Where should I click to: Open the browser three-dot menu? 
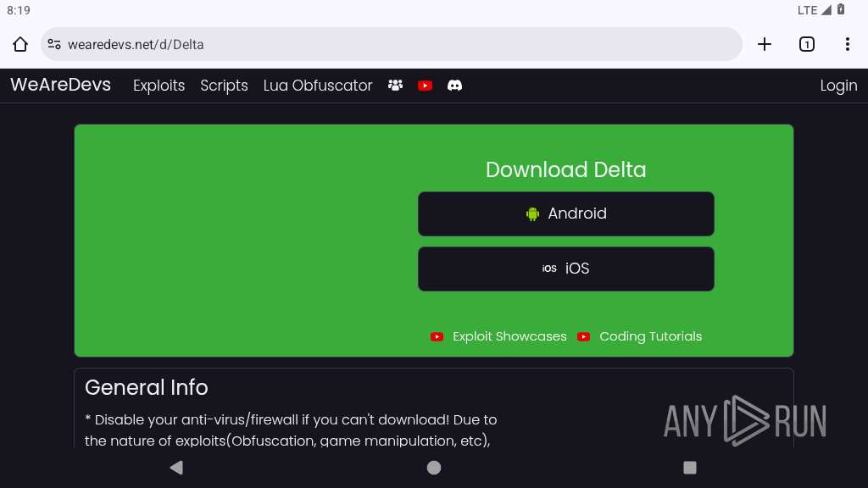(848, 44)
